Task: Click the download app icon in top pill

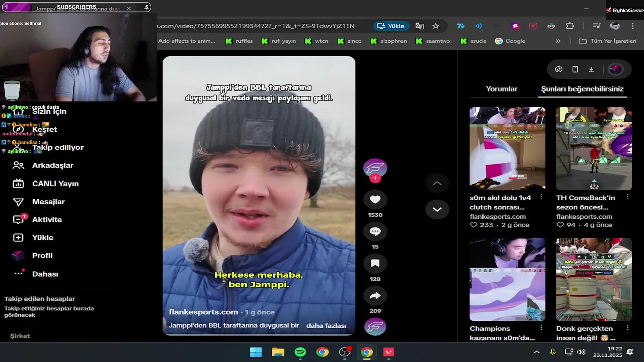Action: [x=591, y=69]
